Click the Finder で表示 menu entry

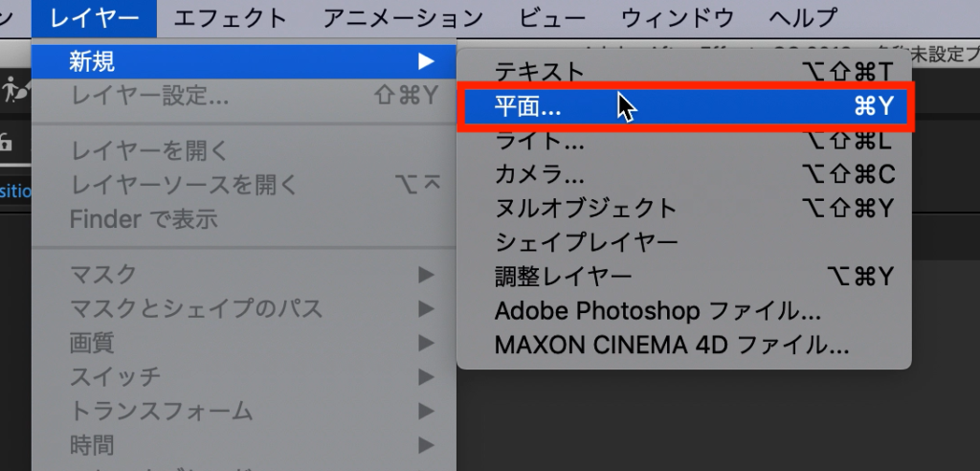pos(244,219)
